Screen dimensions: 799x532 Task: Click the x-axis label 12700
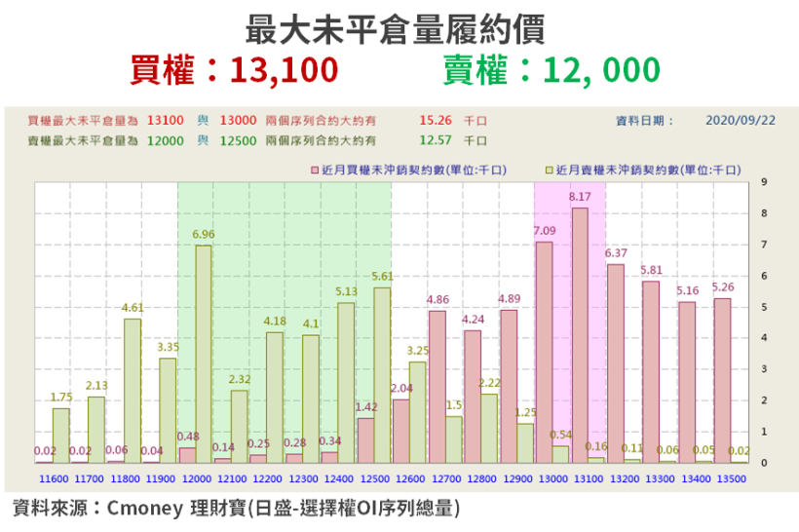click(446, 479)
